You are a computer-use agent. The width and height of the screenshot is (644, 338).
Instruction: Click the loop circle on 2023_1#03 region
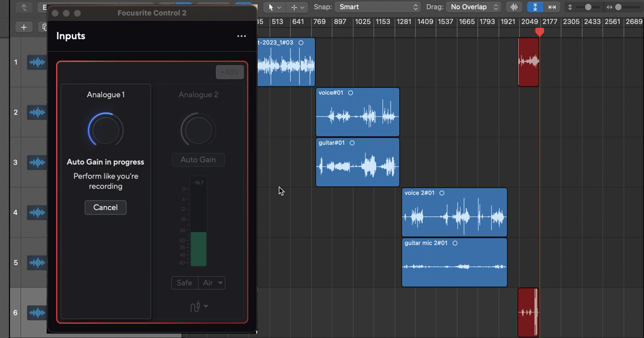click(x=301, y=42)
